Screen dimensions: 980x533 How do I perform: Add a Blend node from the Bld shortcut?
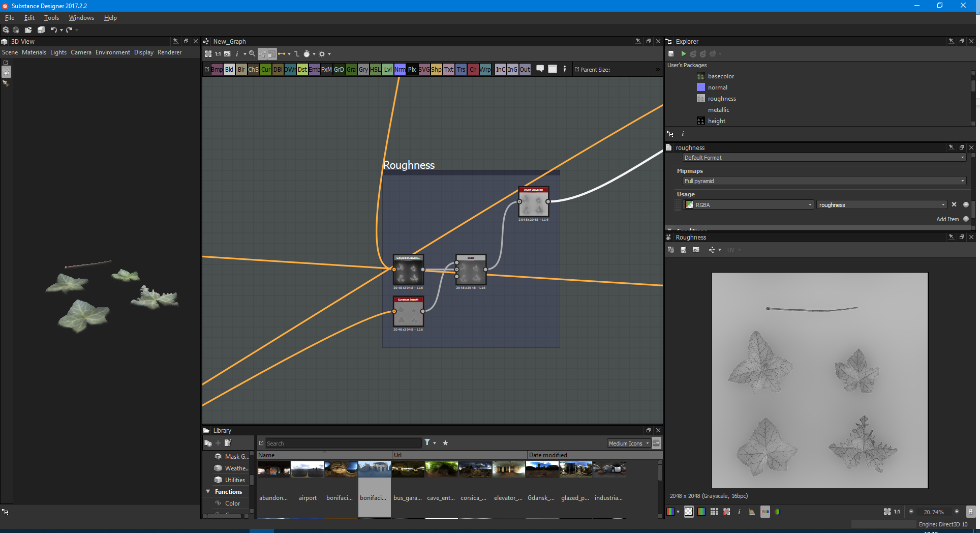pyautogui.click(x=229, y=70)
